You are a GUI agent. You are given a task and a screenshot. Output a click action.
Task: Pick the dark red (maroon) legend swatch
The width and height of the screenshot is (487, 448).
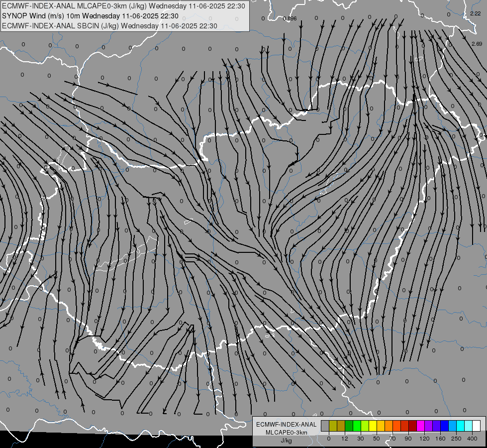tap(412, 426)
